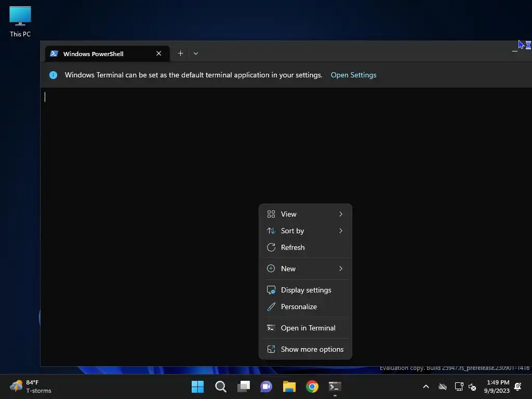532x399 pixels.
Task: Select Personalize from context menu
Action: (x=305, y=307)
